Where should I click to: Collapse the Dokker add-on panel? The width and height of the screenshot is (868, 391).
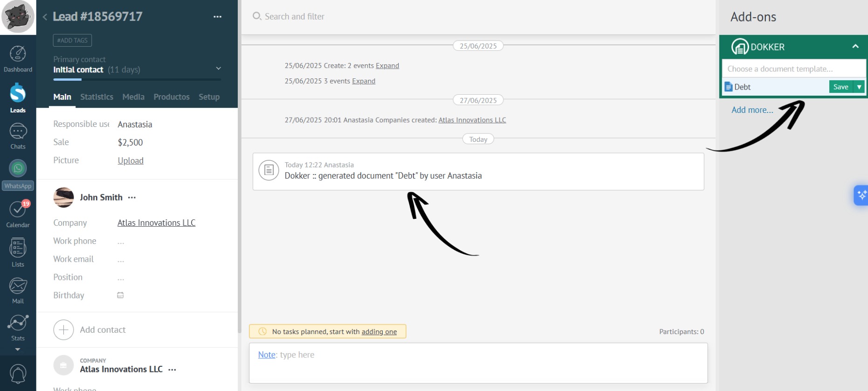pos(855,47)
